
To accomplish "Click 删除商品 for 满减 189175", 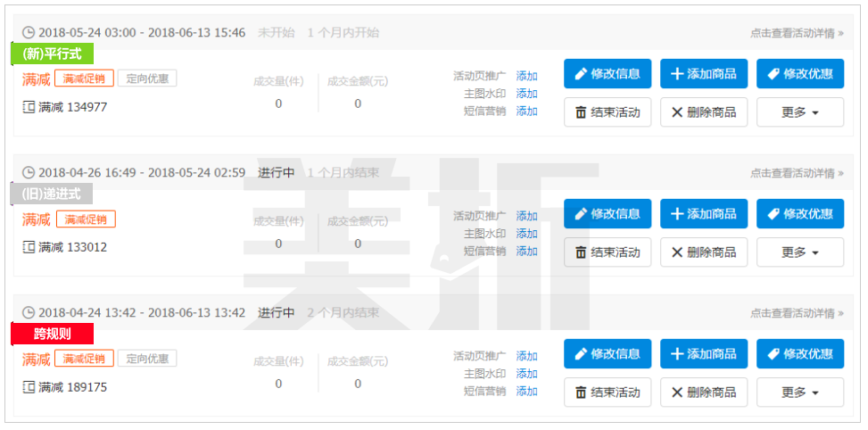I will click(704, 393).
